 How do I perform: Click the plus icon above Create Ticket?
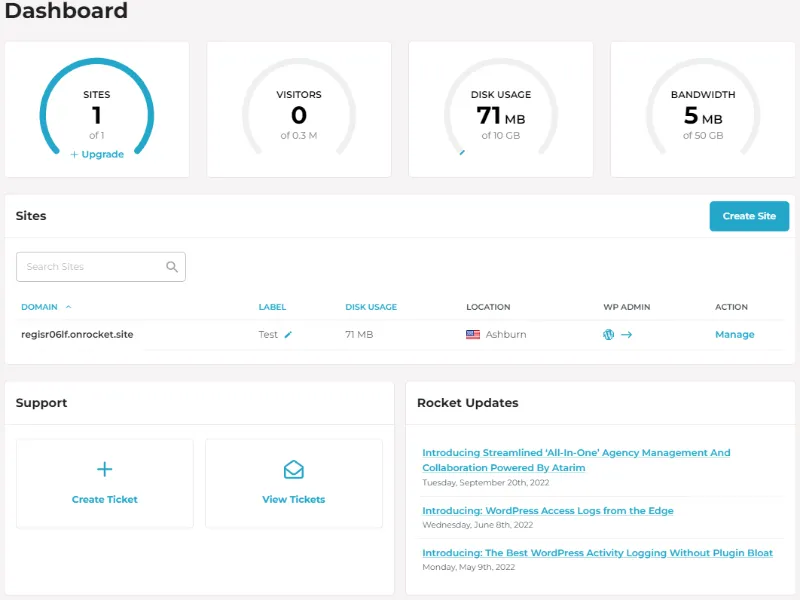[x=104, y=468]
